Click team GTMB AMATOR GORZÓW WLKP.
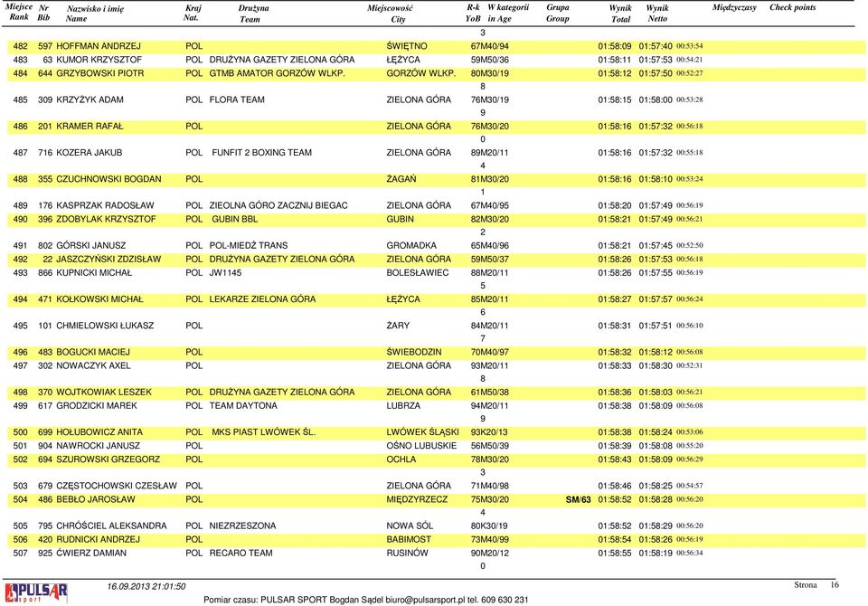Image resolution: width=868 pixels, height=606 pixels. click(278, 73)
